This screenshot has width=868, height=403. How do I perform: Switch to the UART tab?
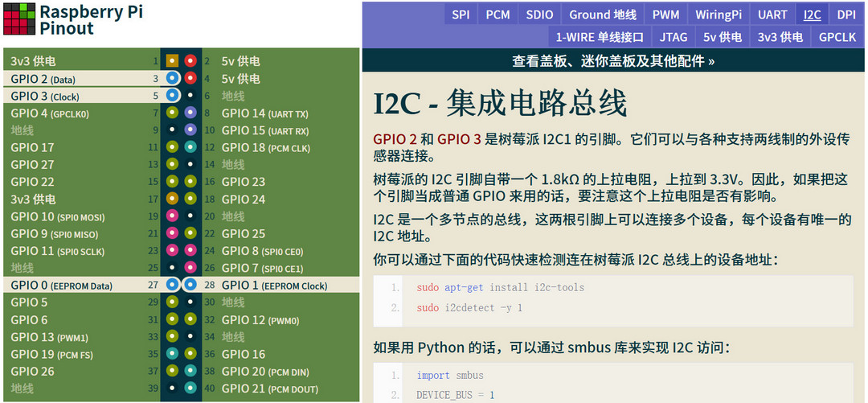point(773,14)
